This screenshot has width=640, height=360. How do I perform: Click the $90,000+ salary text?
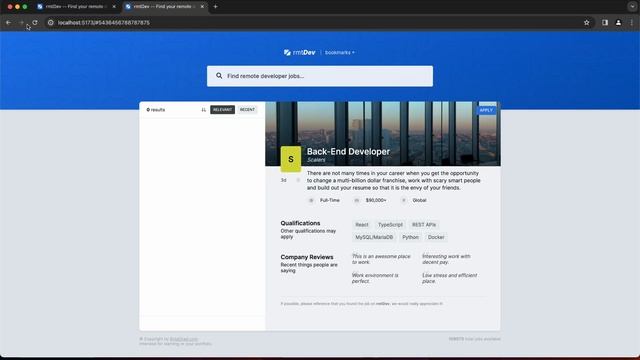376,200
